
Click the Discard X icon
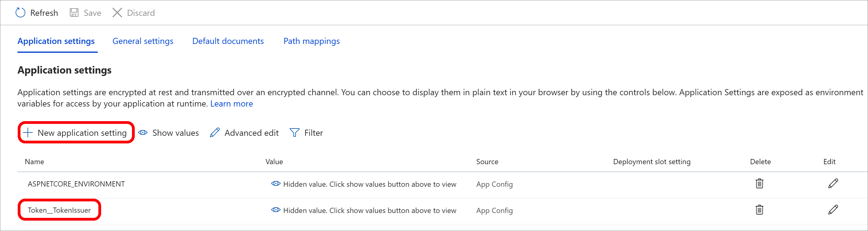(x=117, y=13)
